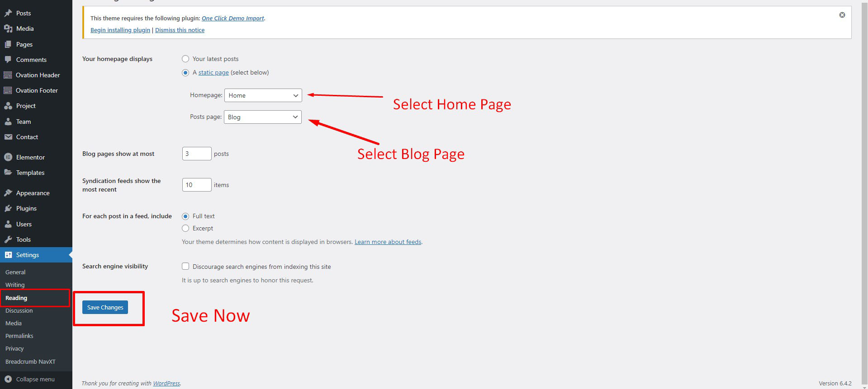The height and width of the screenshot is (389, 868).
Task: Click the Appearance brush icon
Action: (x=8, y=193)
